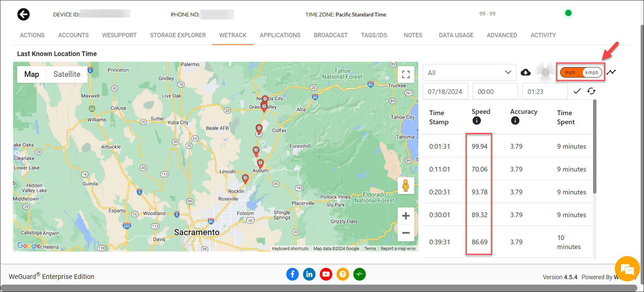This screenshot has height=292, width=644.
Task: Zoom out on the map
Action: pos(406,233)
